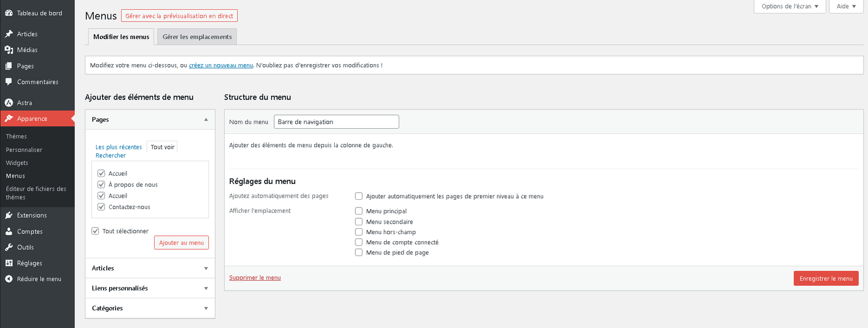Expand the Catégories accordion panel

206,308
